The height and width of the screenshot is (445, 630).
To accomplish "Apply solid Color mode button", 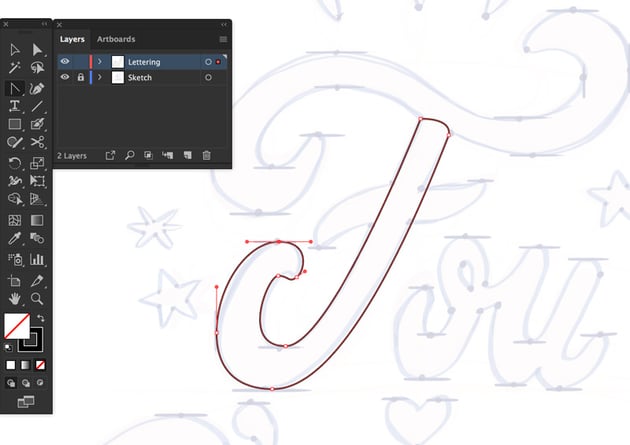I will [x=11, y=365].
